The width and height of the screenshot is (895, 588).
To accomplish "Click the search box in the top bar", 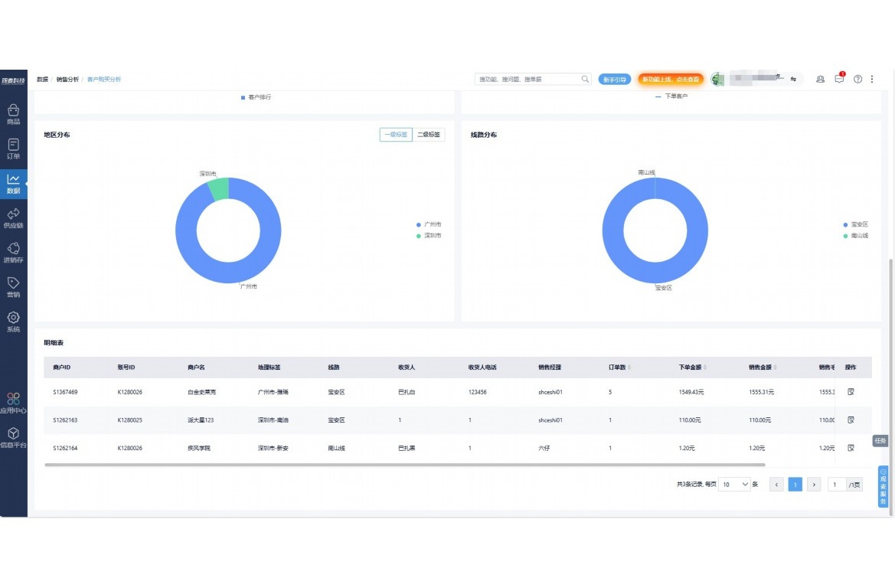I will coord(528,79).
